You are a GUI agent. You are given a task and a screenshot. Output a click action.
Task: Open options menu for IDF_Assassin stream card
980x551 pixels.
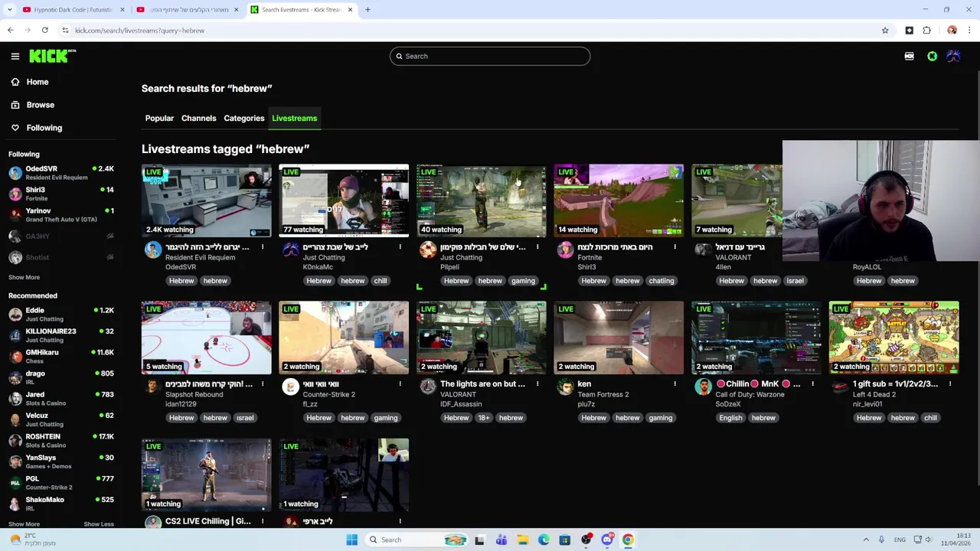coord(537,384)
